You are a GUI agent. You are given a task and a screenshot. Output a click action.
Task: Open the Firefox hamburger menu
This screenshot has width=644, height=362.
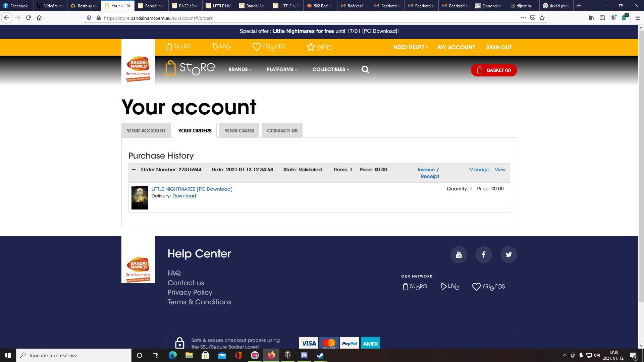pos(637,18)
